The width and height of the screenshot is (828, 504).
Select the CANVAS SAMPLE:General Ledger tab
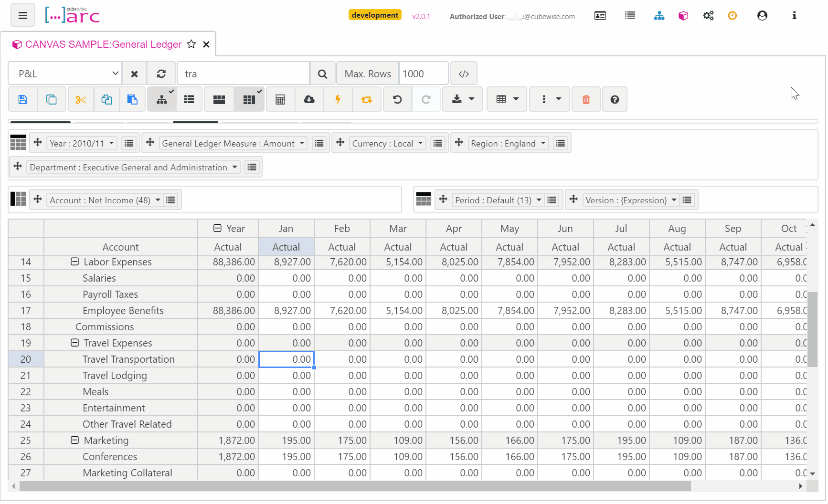[x=103, y=44]
